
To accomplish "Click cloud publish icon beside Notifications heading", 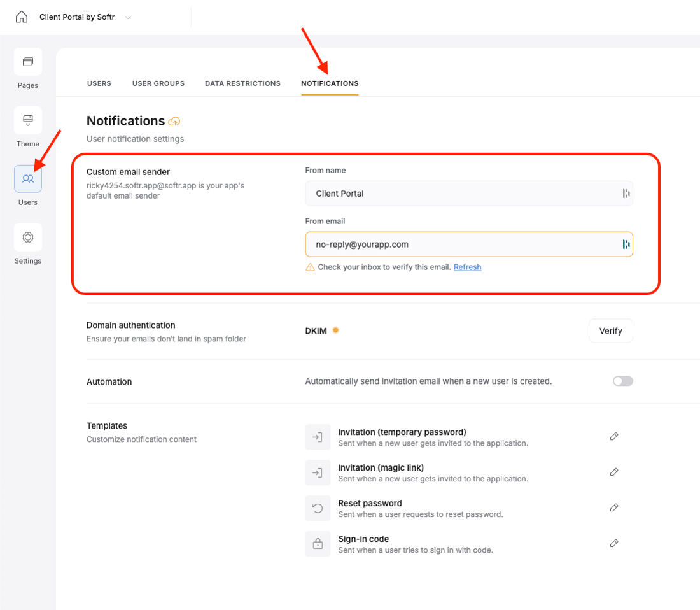I will pyautogui.click(x=174, y=121).
